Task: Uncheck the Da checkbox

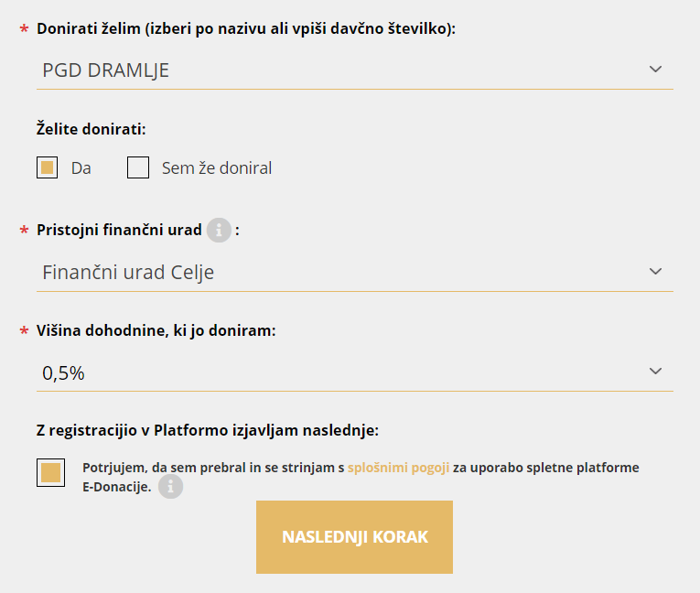Action: (x=48, y=168)
